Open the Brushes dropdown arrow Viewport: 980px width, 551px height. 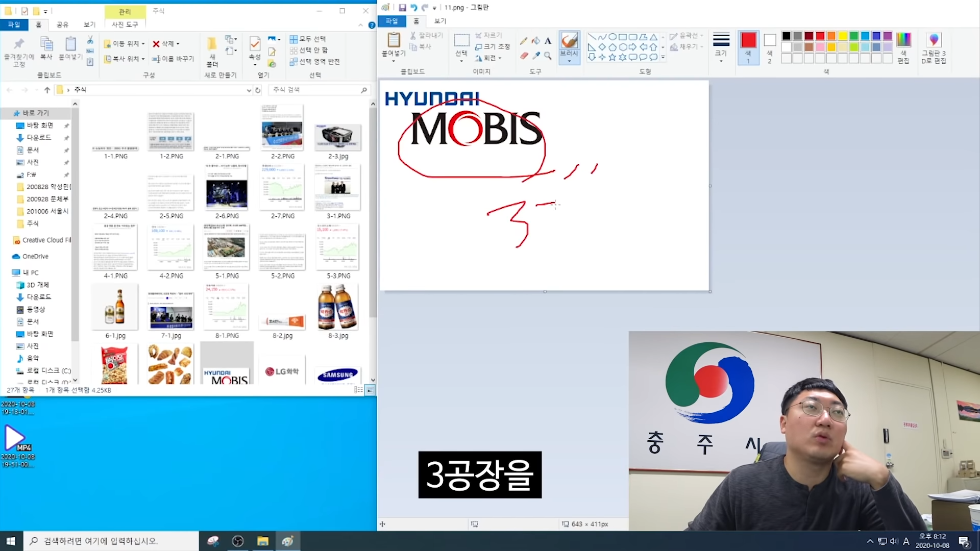[569, 61]
